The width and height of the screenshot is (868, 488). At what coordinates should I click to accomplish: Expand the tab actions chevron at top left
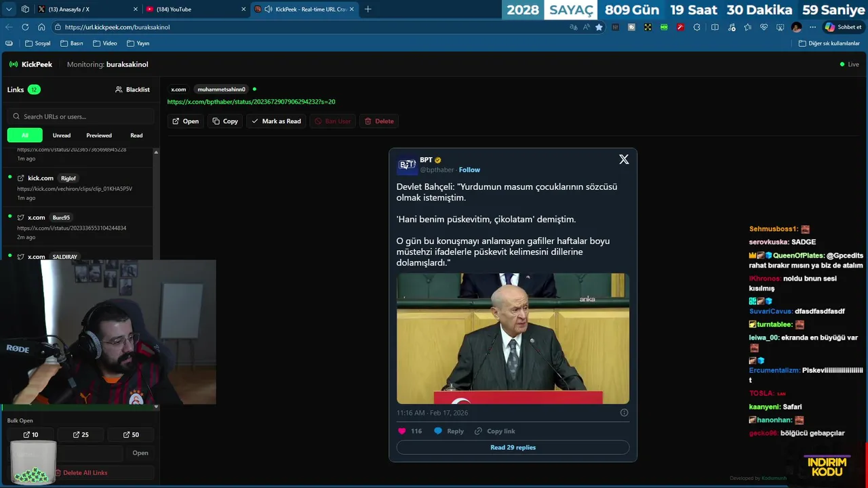click(9, 9)
